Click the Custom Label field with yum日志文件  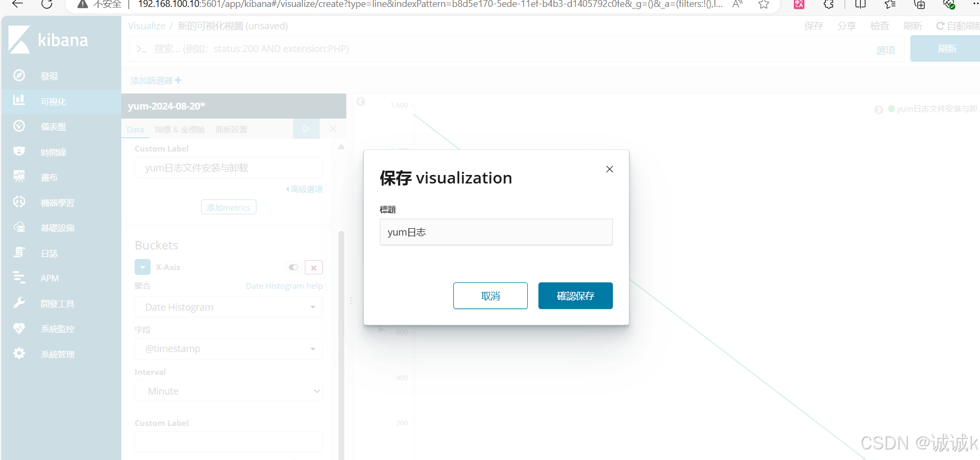[229, 168]
